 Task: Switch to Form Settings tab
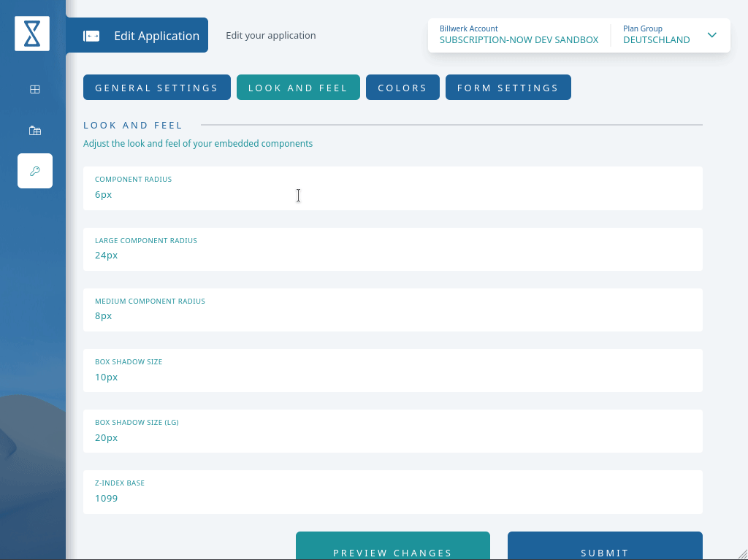[508, 88]
